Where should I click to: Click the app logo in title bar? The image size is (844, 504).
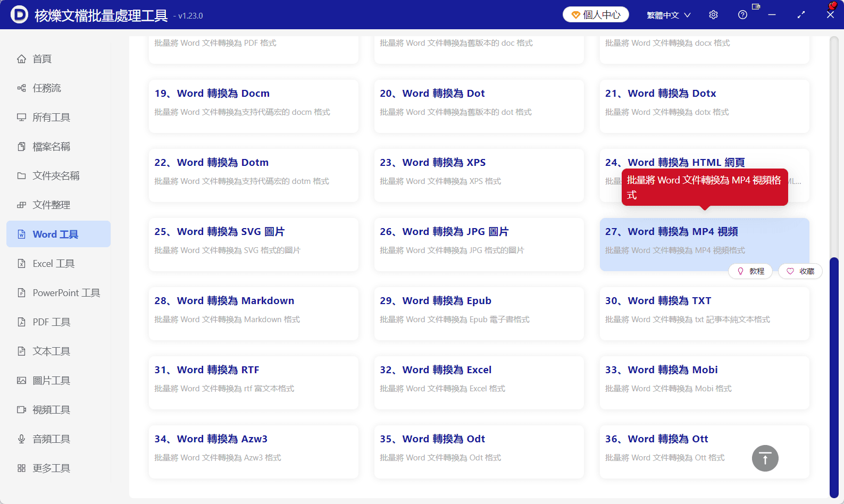tap(19, 15)
